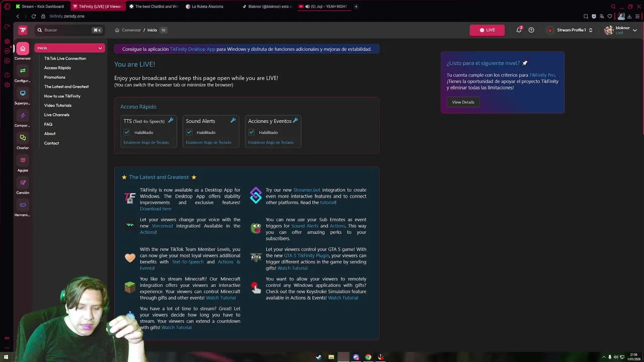Click the browser heart bookmark icon
The image size is (644, 362).
pyautogui.click(x=610, y=16)
